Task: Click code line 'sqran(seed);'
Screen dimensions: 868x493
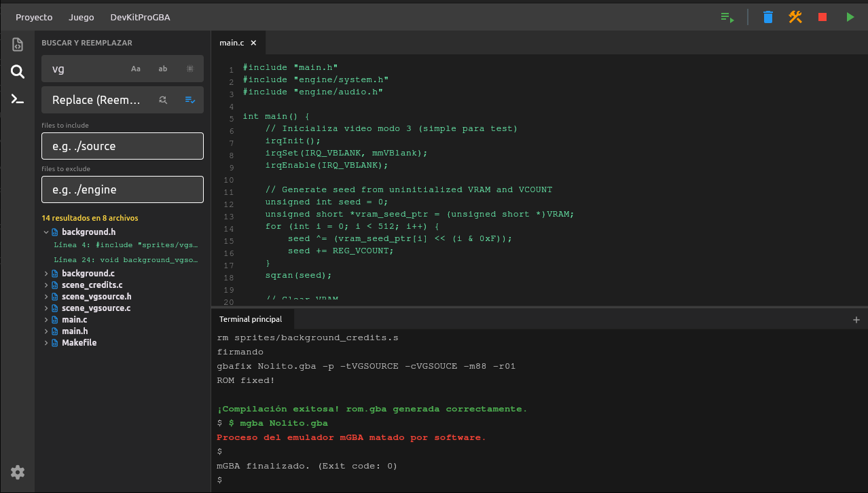Action: pos(298,275)
